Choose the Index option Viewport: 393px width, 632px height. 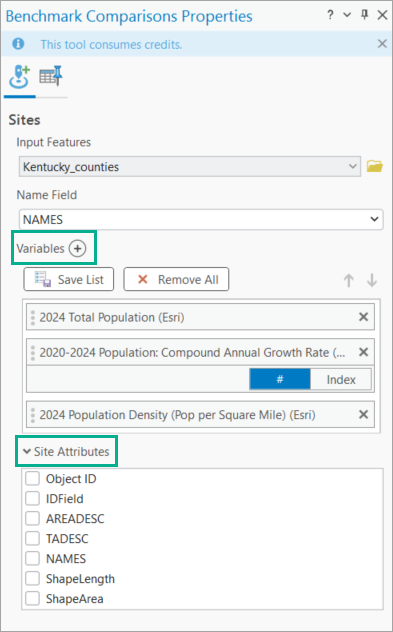[x=341, y=379]
